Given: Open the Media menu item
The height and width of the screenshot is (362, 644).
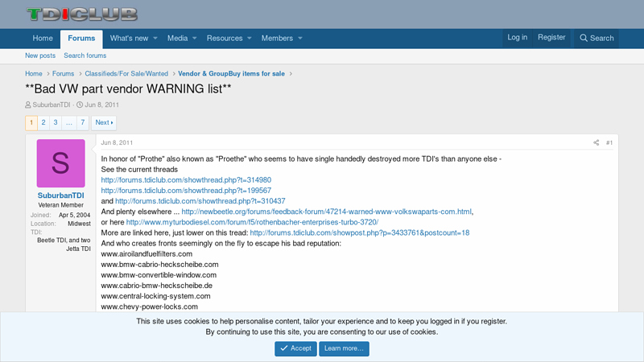Looking at the screenshot, I should pos(177,38).
